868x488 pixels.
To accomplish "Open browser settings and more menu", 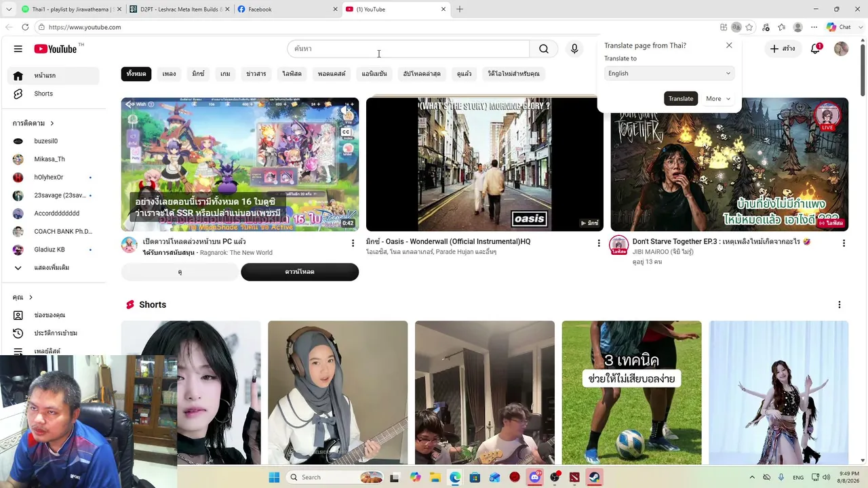I will [x=814, y=27].
